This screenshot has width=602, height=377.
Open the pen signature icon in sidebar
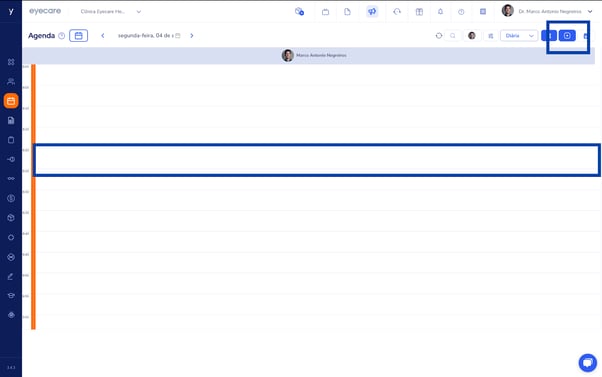click(11, 276)
